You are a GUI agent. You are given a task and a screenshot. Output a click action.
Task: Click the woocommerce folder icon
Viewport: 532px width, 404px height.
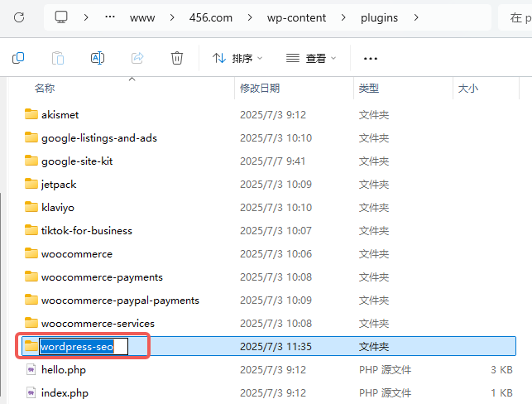31,253
